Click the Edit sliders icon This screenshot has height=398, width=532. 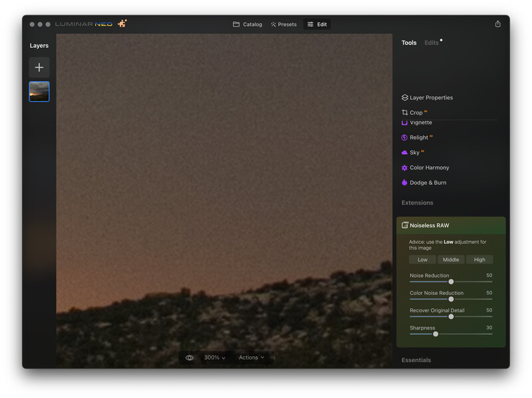coord(310,25)
